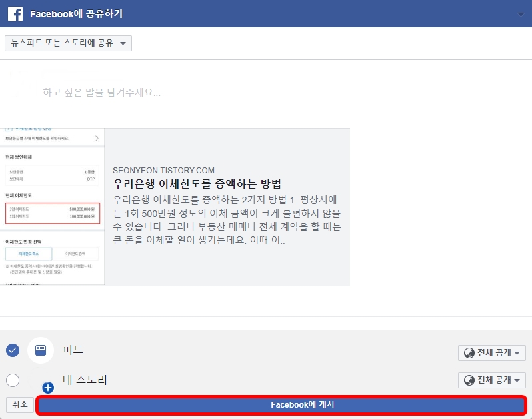Open the header collapse arrow menu
Image resolution: width=532 pixels, height=419 pixels.
521,14
